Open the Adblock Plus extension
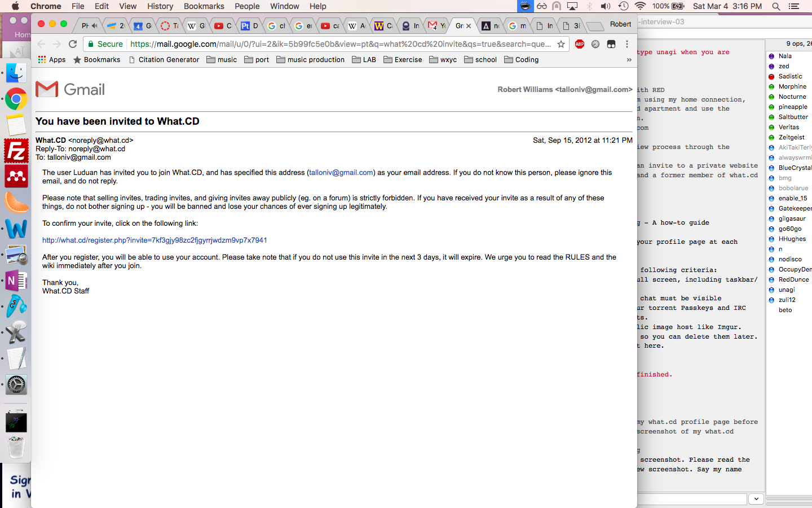Screen dimensions: 812x508 (579, 44)
